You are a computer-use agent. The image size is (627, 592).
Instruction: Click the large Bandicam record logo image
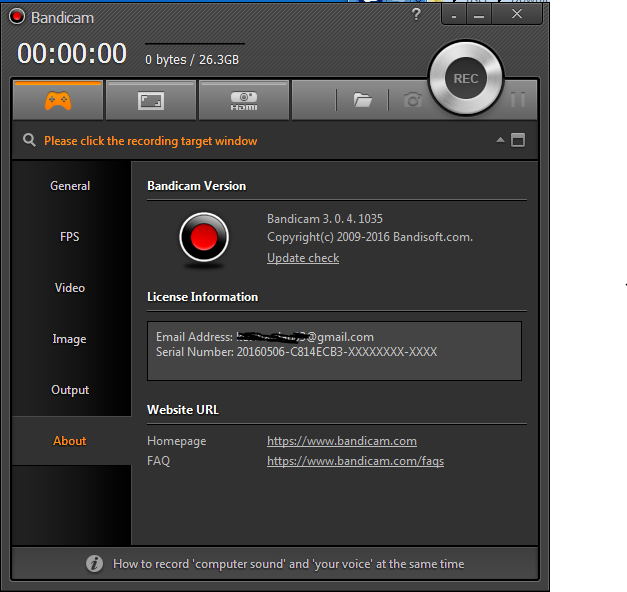click(x=204, y=238)
